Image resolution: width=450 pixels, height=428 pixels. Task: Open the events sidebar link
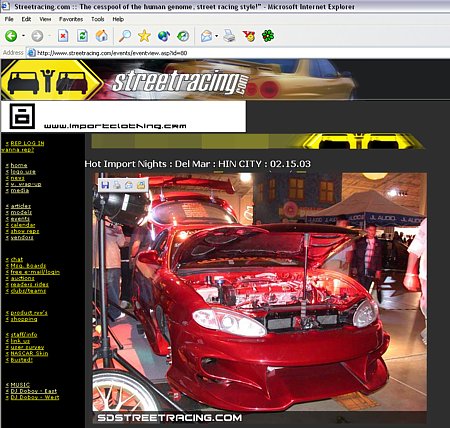pyautogui.click(x=20, y=219)
